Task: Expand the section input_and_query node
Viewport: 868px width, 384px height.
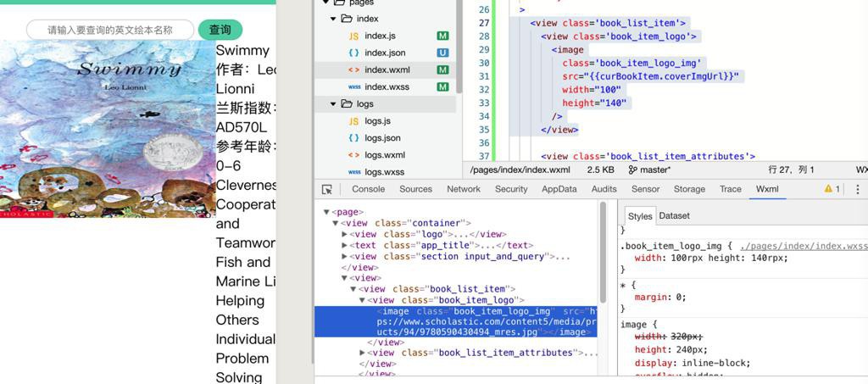Action: coord(345,256)
